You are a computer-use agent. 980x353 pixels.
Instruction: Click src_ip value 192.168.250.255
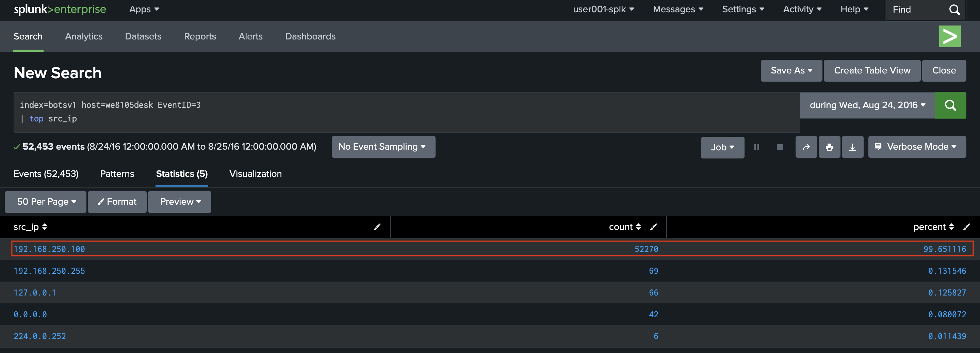tap(49, 271)
